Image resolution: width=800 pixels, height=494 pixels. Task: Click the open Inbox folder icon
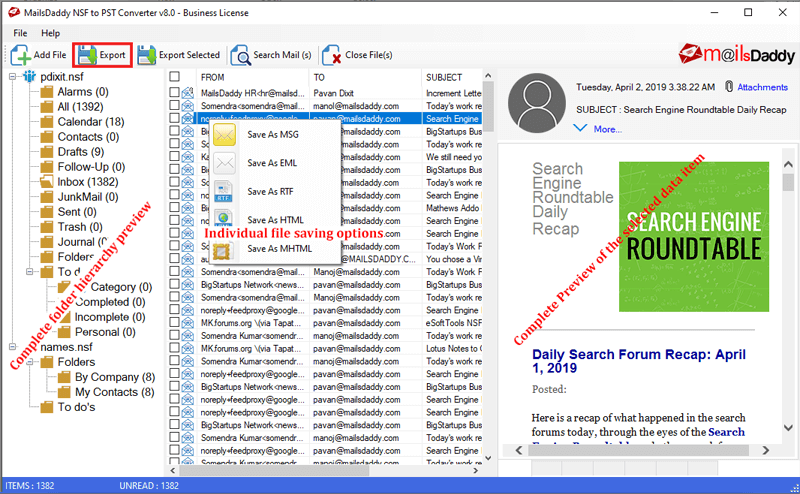pyautogui.click(x=46, y=182)
